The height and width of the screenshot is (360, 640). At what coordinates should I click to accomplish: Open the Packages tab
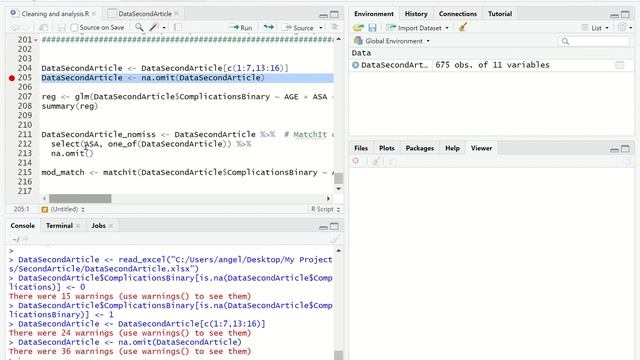420,148
